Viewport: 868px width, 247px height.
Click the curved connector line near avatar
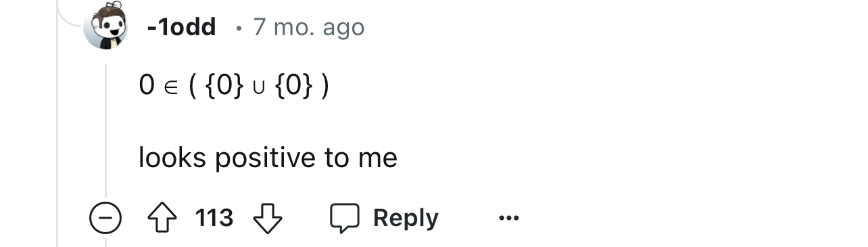pyautogui.click(x=70, y=15)
